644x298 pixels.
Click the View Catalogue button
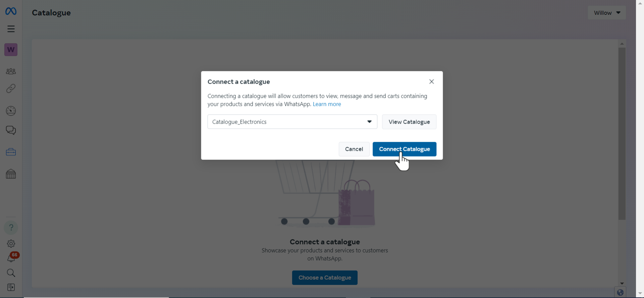pos(409,122)
